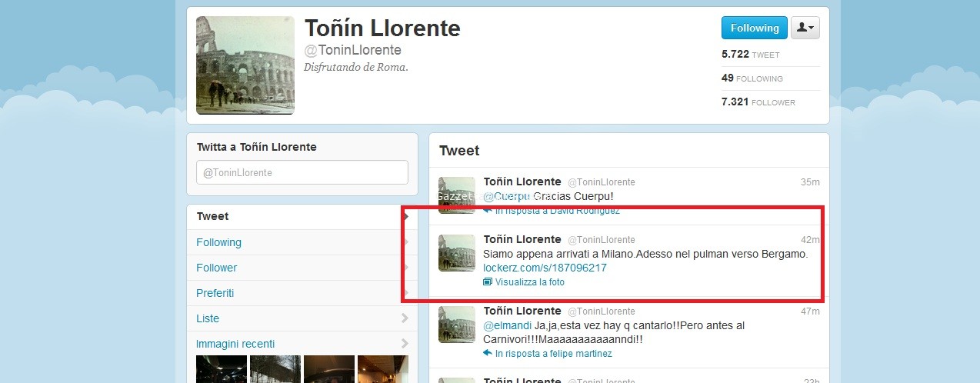
Task: Click the photo icon beside Visualizza la foto
Action: point(488,282)
